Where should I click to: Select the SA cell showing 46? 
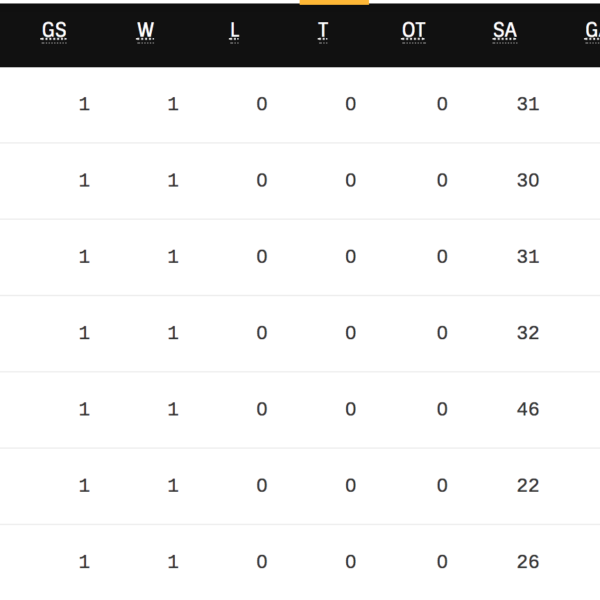click(528, 409)
